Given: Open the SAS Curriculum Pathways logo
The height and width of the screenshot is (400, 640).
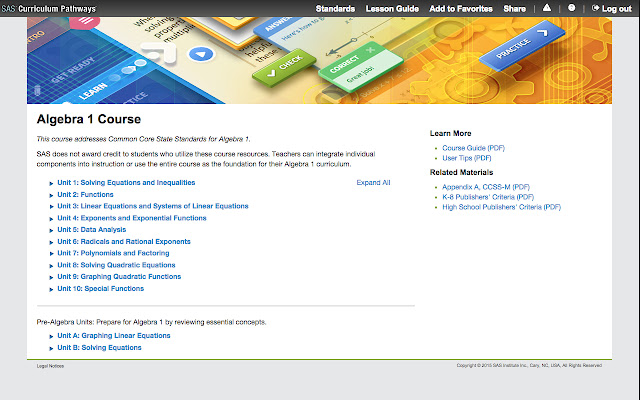Looking at the screenshot, I should (x=49, y=9).
